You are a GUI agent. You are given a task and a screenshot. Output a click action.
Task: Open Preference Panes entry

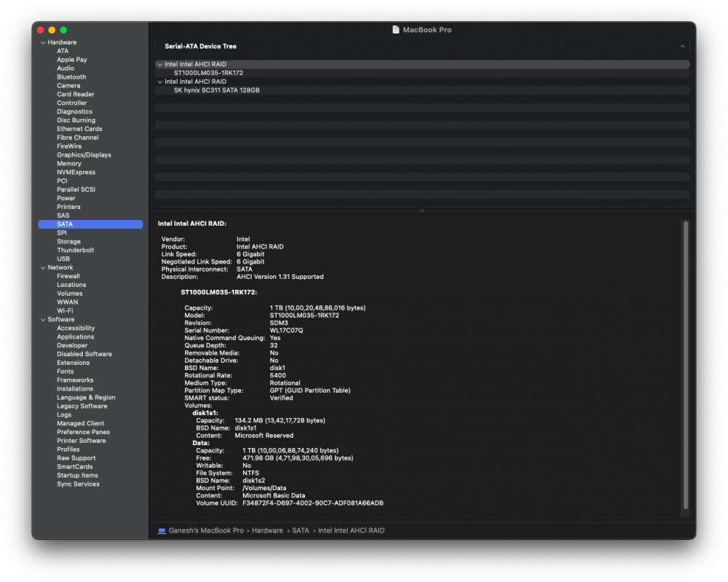pyautogui.click(x=84, y=433)
